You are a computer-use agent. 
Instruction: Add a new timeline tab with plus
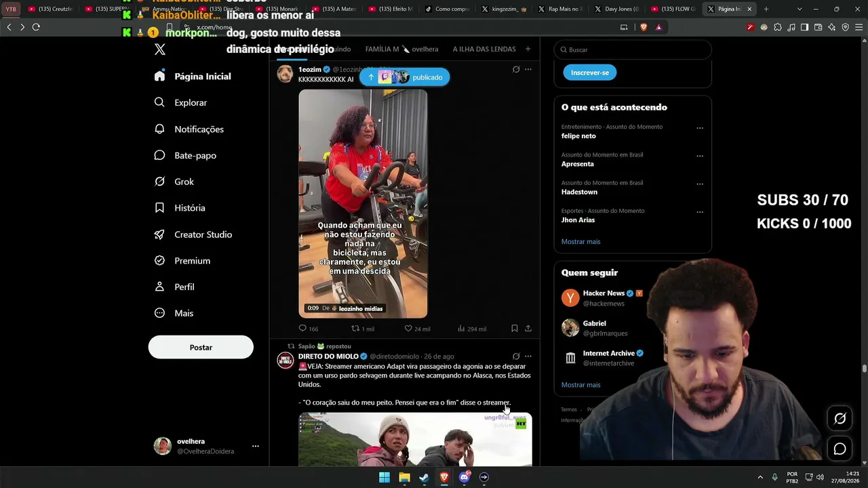tap(528, 49)
